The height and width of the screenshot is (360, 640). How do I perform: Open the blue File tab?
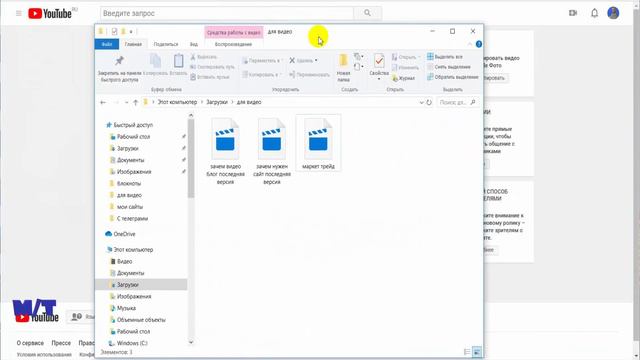point(107,44)
